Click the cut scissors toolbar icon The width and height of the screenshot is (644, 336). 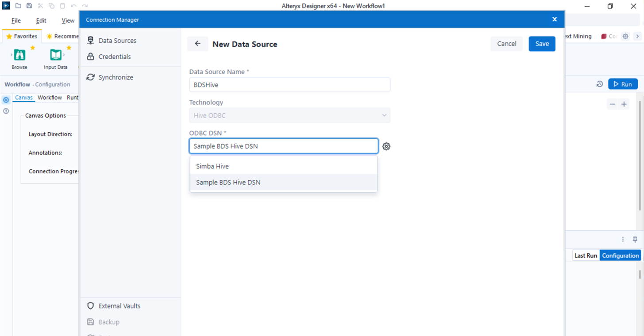tap(40, 6)
